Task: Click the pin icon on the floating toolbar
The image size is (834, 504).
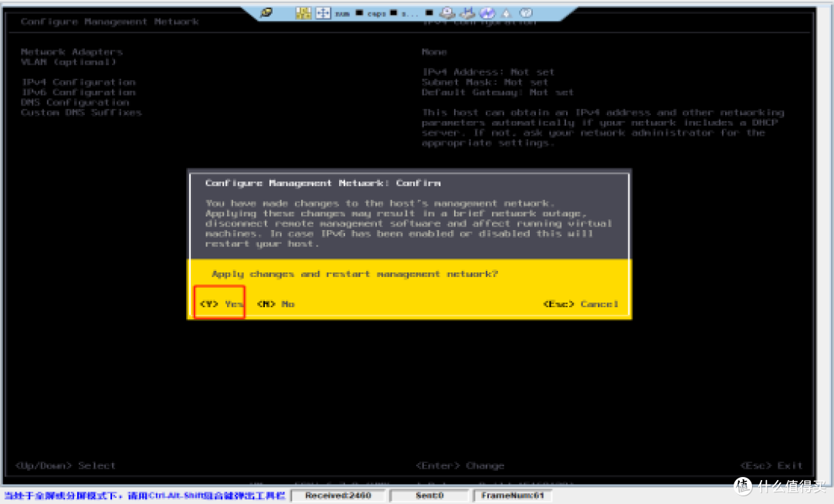Action: pos(266,12)
